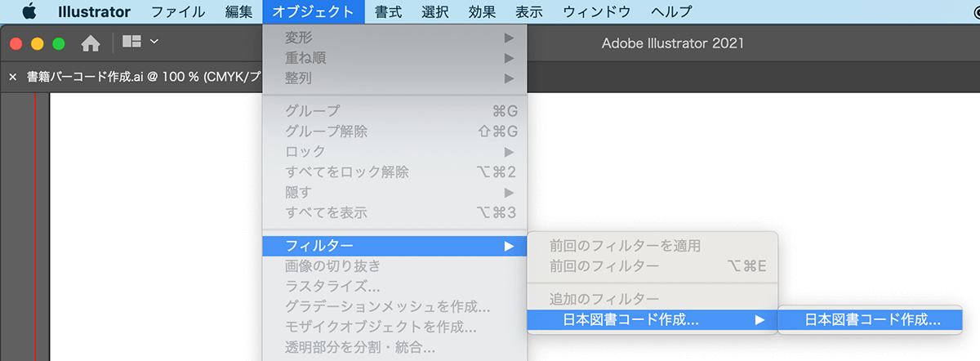Open the 書式 menu
980x361 pixels.
coord(388,11)
